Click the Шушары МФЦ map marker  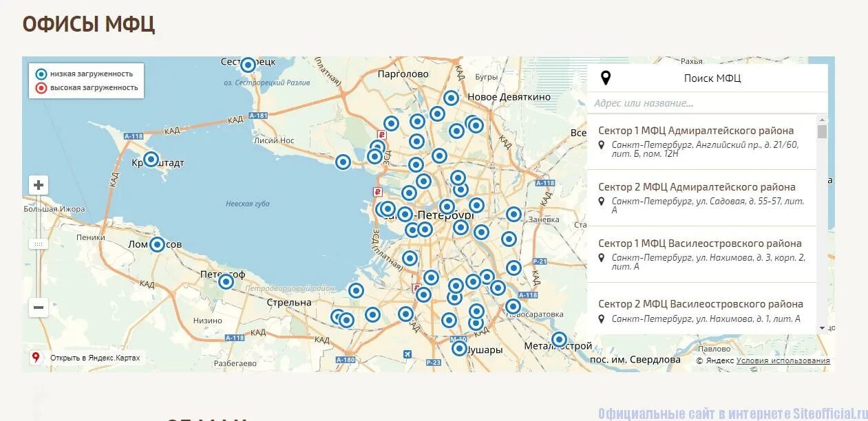pyautogui.click(x=459, y=348)
